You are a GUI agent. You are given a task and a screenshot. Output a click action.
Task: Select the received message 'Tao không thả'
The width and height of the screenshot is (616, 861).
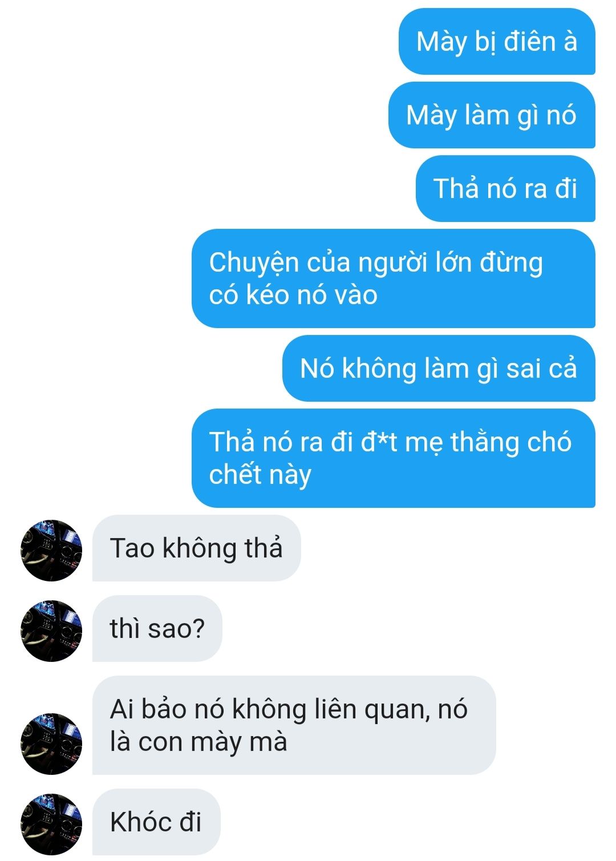(x=196, y=548)
